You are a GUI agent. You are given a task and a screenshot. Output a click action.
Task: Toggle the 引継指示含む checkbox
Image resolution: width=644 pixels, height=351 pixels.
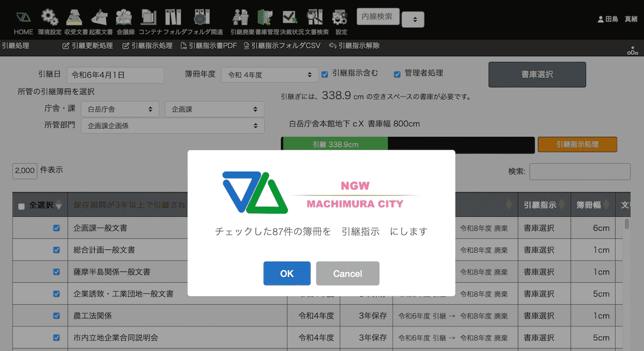[x=325, y=74]
